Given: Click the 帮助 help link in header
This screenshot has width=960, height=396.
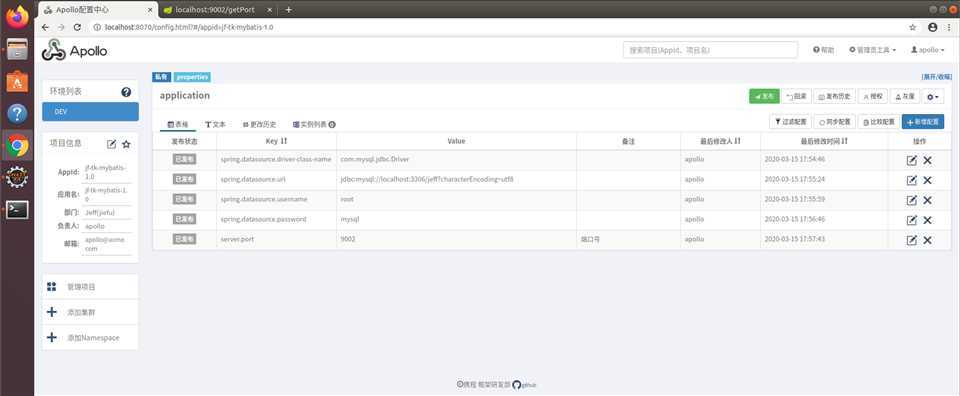Looking at the screenshot, I should pyautogui.click(x=823, y=50).
